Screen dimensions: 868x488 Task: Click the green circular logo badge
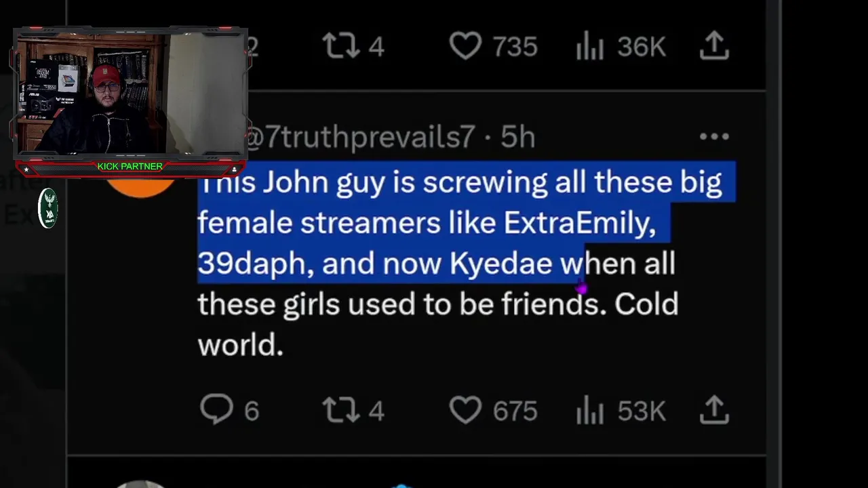pos(47,207)
